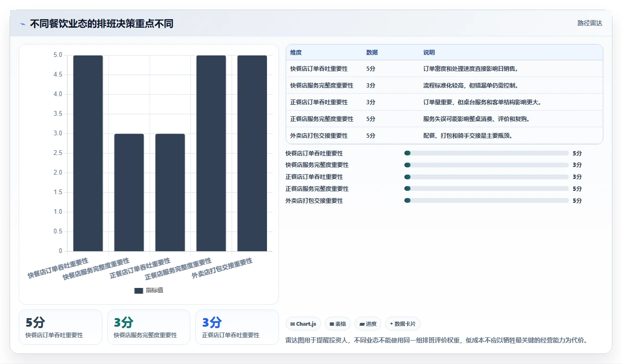The height and width of the screenshot is (364, 622).
Task: Click the 5.0 label on the chart axis
Action: pos(58,55)
